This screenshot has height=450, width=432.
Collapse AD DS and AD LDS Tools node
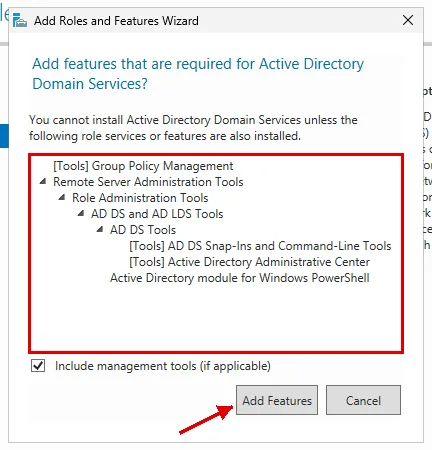pos(81,213)
